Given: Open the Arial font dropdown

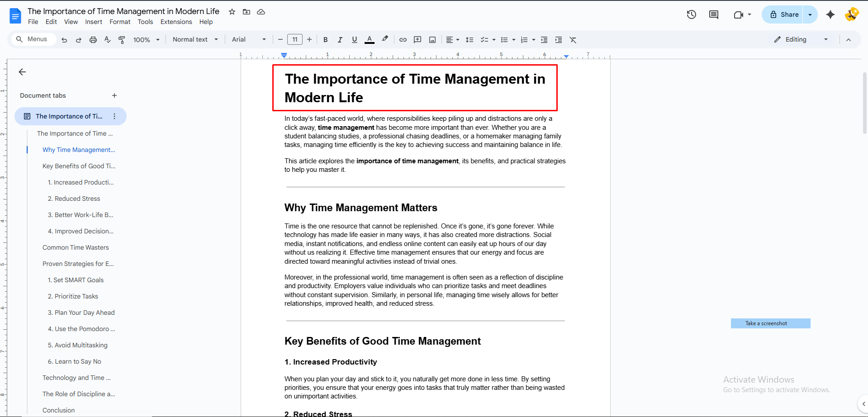Looking at the screenshot, I should click(248, 39).
